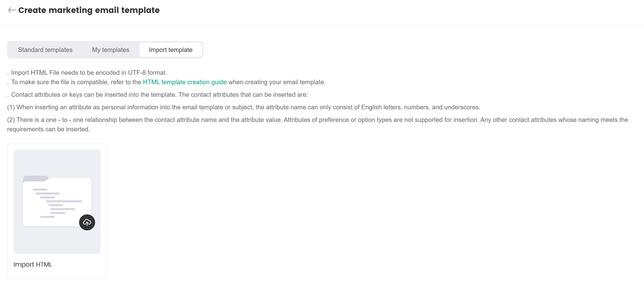Click note (2) about one-to-one relationship
644x284 pixels.
317,120
